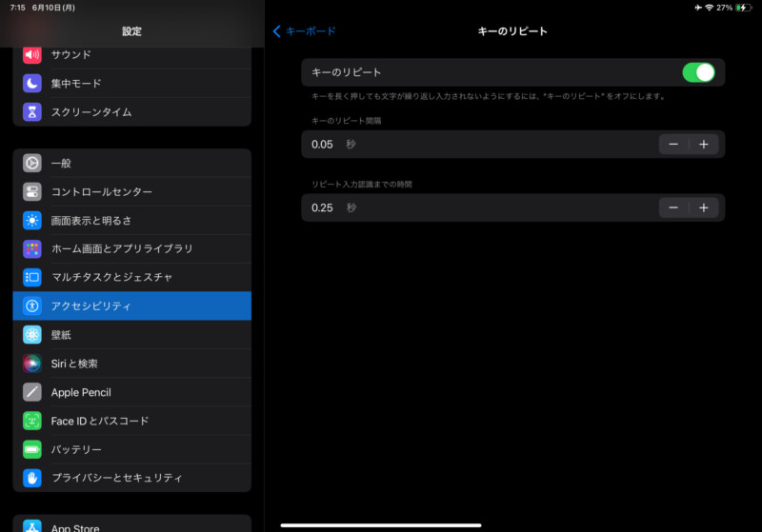Open Apple Pencil settings
The image size is (762, 532).
[x=132, y=392]
